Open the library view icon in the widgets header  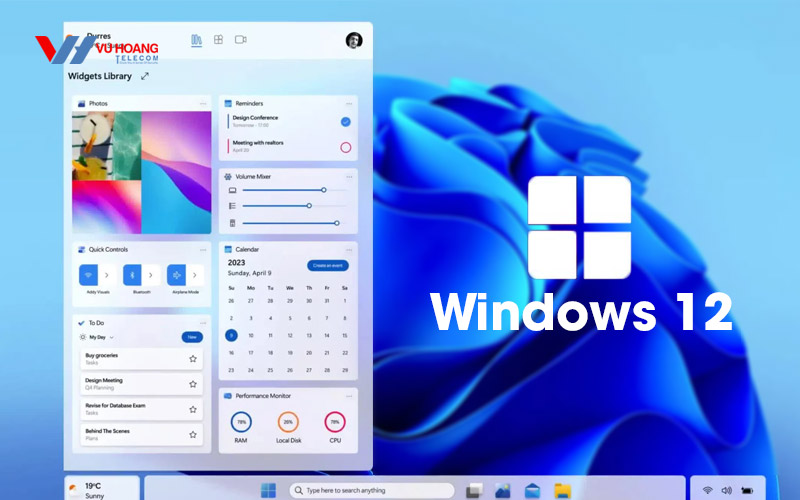coord(196,40)
